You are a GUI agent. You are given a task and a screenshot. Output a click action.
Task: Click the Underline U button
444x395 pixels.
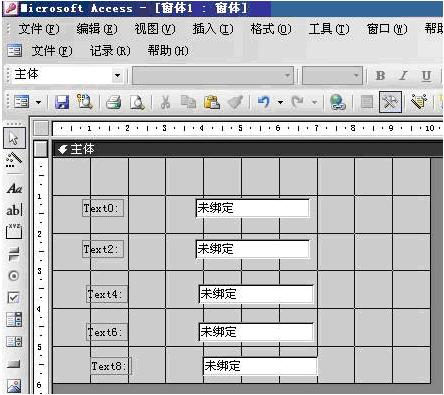pos(426,76)
